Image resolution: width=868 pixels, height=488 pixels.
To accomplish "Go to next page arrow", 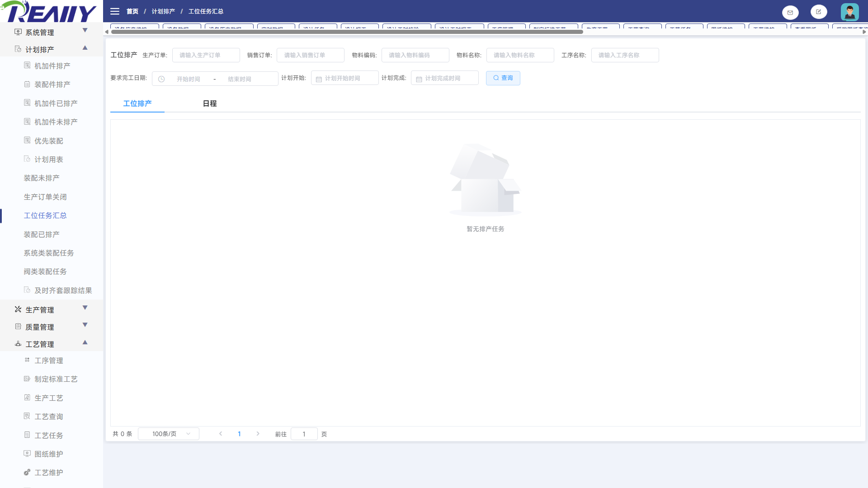I will 258,434.
